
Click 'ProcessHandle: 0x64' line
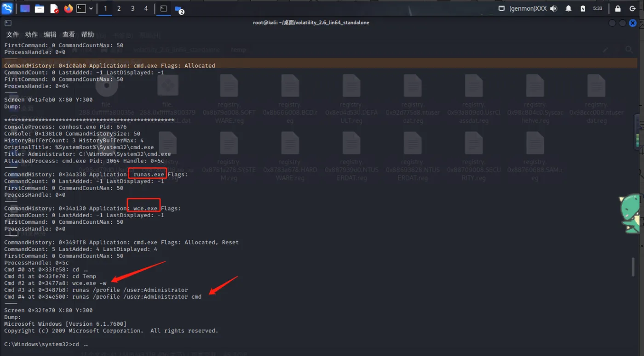click(x=36, y=86)
